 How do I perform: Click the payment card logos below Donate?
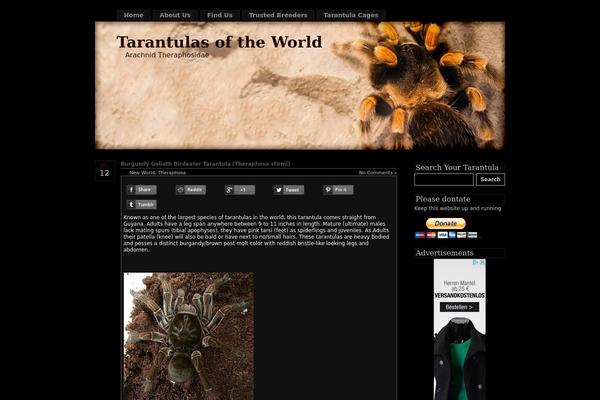click(446, 235)
